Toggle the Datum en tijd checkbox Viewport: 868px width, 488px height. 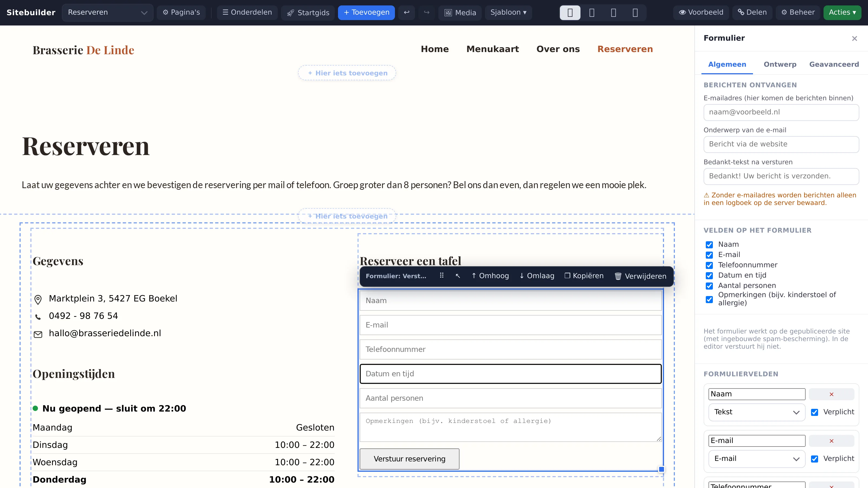pos(709,275)
